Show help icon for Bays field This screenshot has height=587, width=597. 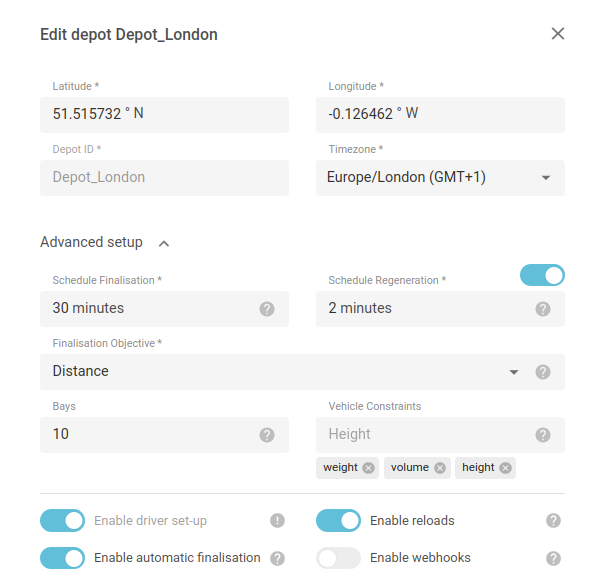click(x=267, y=435)
